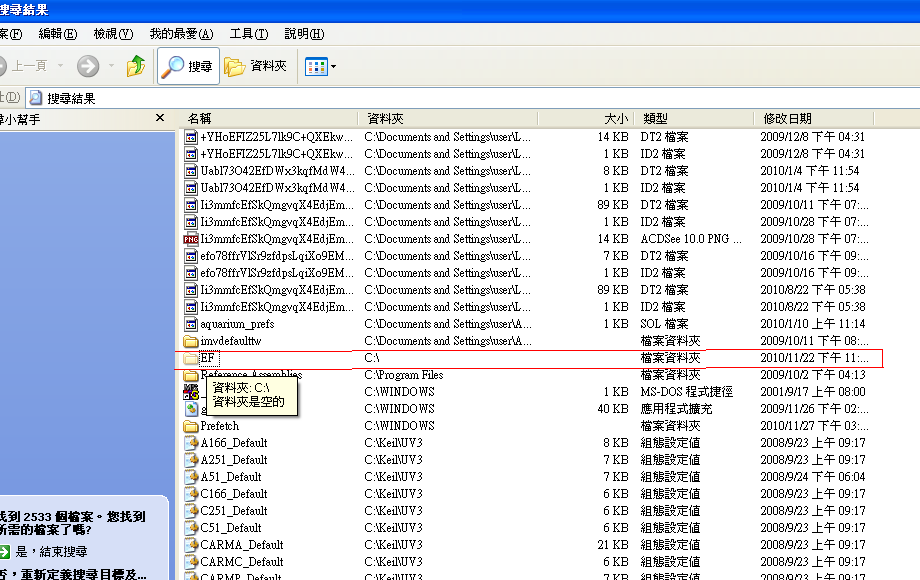Select the EF folder icon
Image resolution: width=920 pixels, height=580 pixels.
[x=190, y=358]
